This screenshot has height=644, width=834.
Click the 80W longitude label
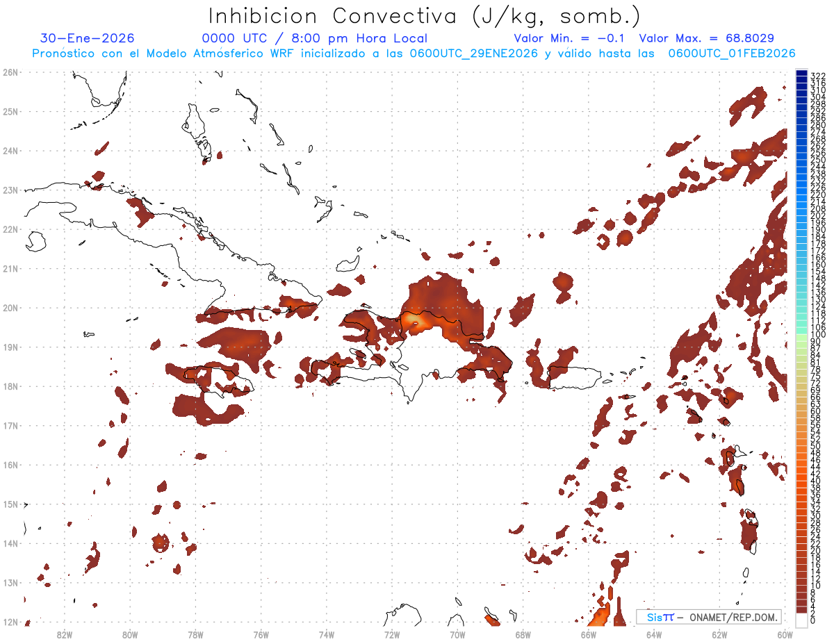point(130,634)
